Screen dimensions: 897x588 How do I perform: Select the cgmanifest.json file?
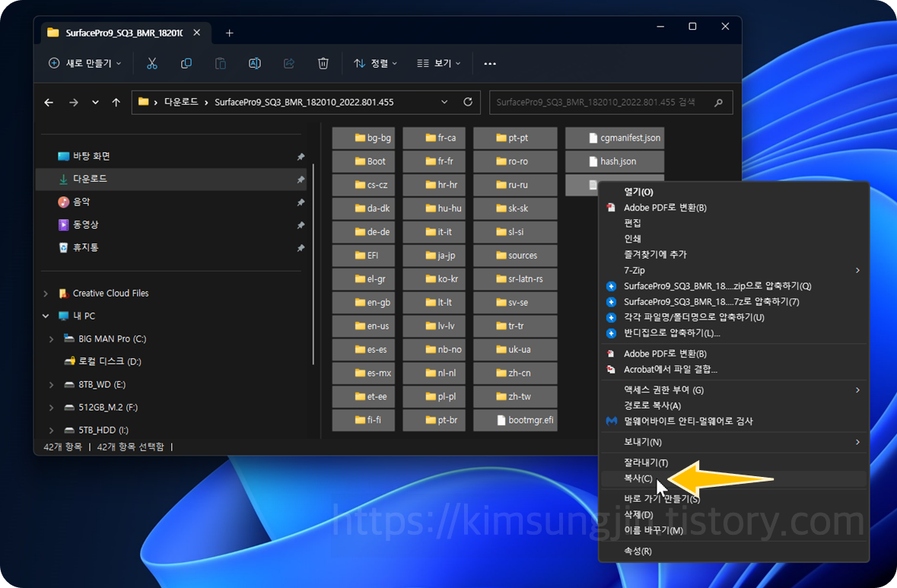[615, 138]
